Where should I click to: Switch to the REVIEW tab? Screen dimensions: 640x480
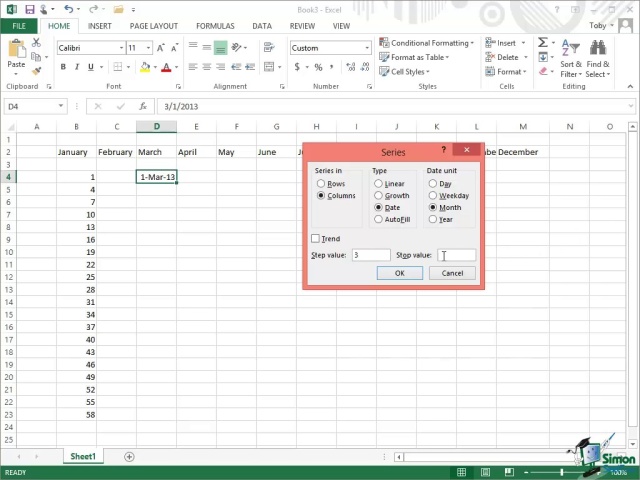302,26
